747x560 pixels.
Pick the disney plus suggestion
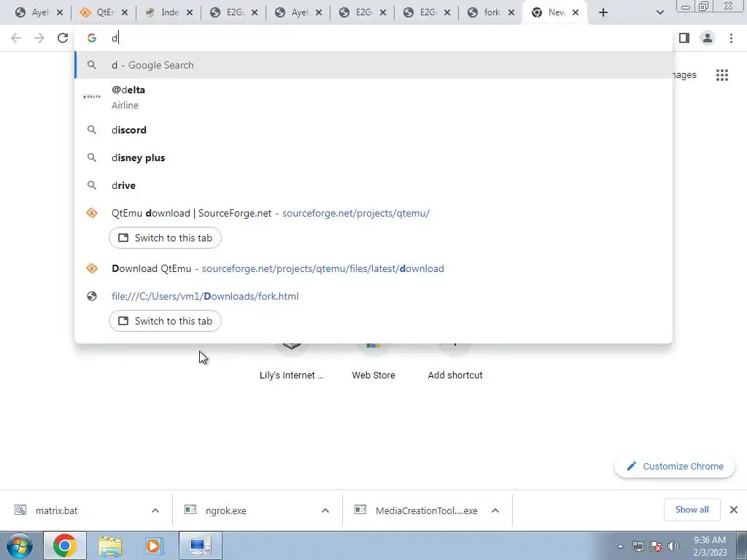[x=373, y=157]
